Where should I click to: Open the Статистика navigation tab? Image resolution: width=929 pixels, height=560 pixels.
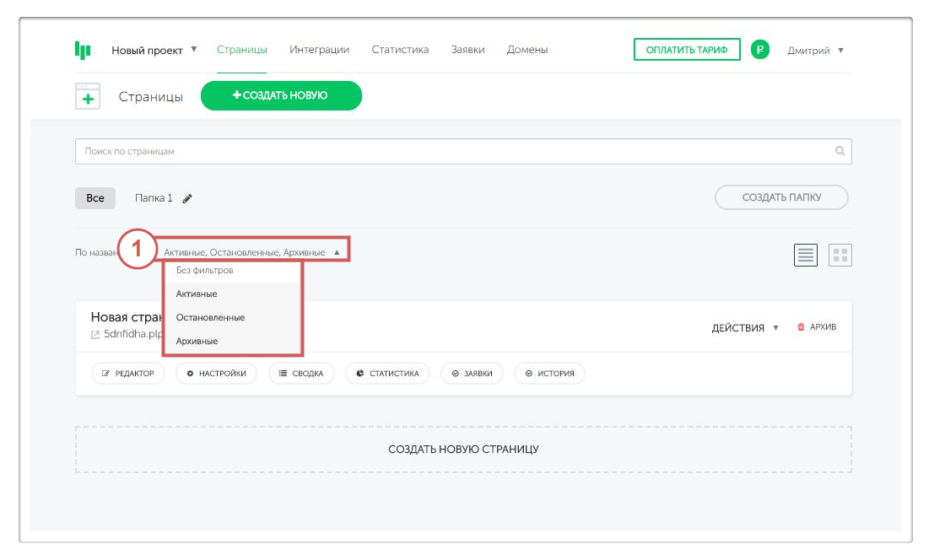click(x=400, y=50)
